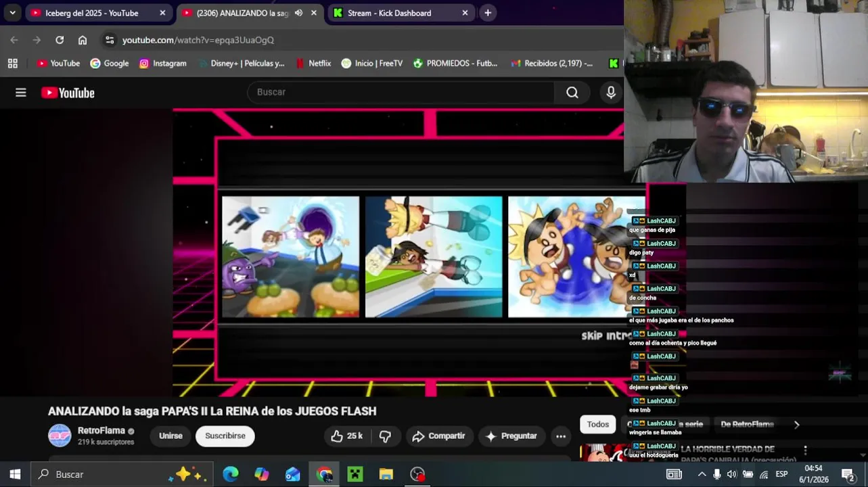The width and height of the screenshot is (868, 487).
Task: Mute the playing YouTube tab via speaker icon
Action: pyautogui.click(x=298, y=13)
